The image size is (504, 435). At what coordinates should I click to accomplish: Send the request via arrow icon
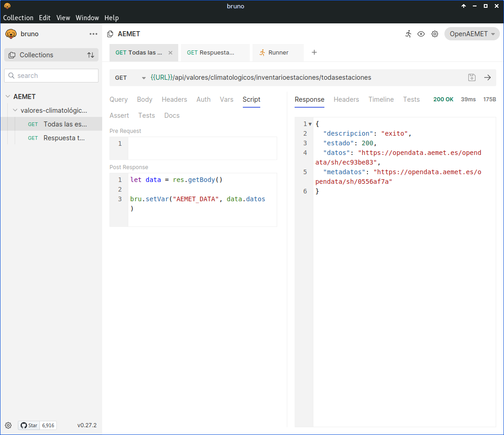pos(487,77)
